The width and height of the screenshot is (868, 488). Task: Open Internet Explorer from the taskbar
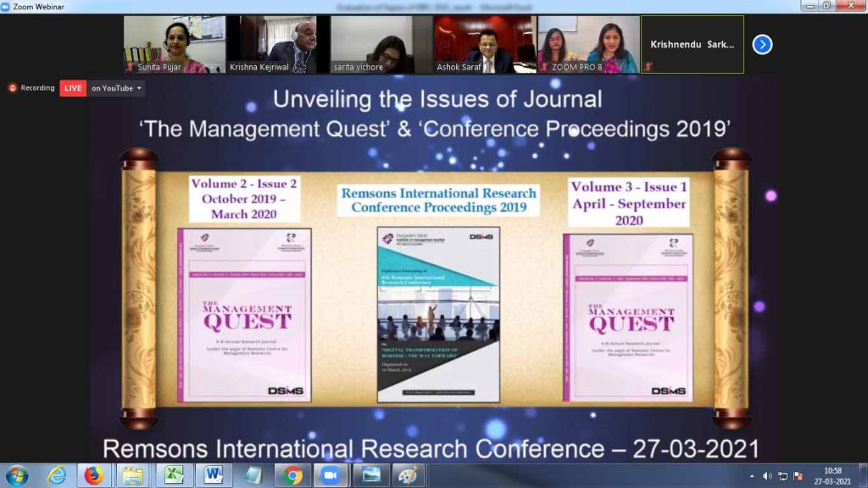pos(57,475)
